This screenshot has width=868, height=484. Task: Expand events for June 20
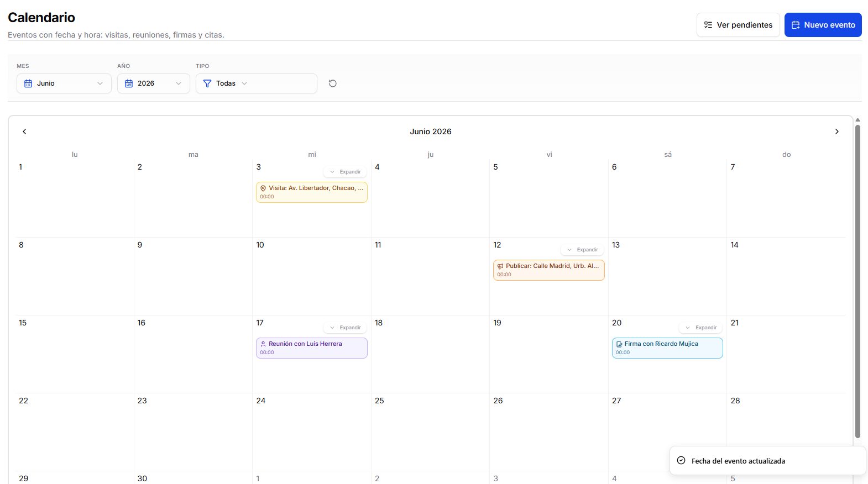point(700,328)
